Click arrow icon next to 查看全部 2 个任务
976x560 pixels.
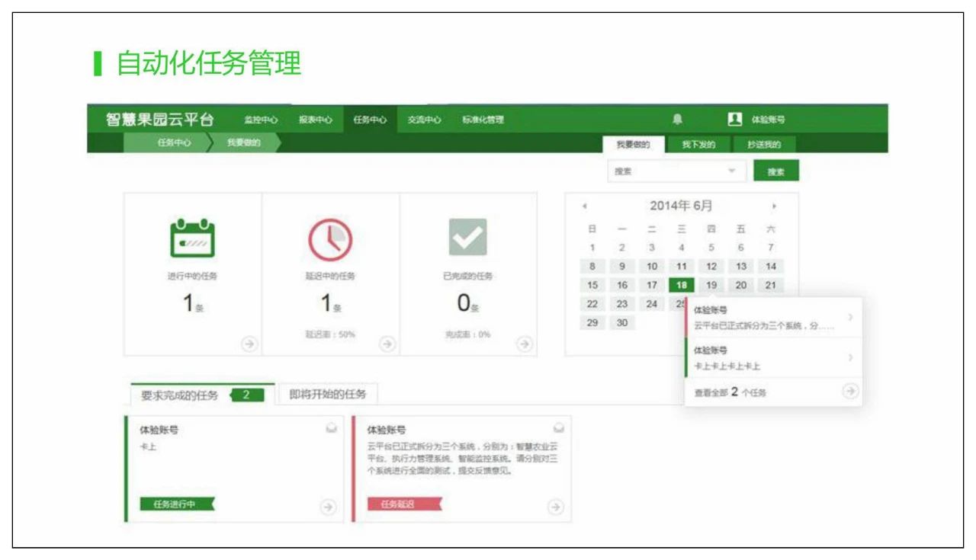click(x=850, y=392)
